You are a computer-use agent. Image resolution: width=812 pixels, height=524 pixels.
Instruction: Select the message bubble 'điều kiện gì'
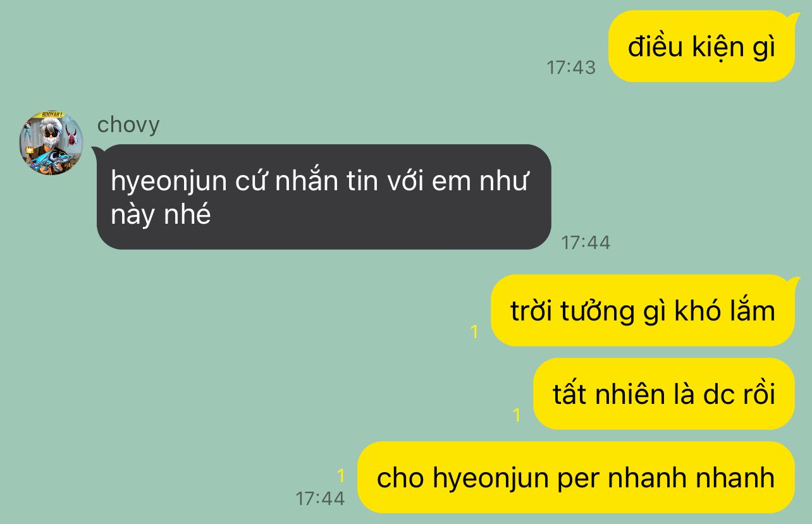coord(701,46)
